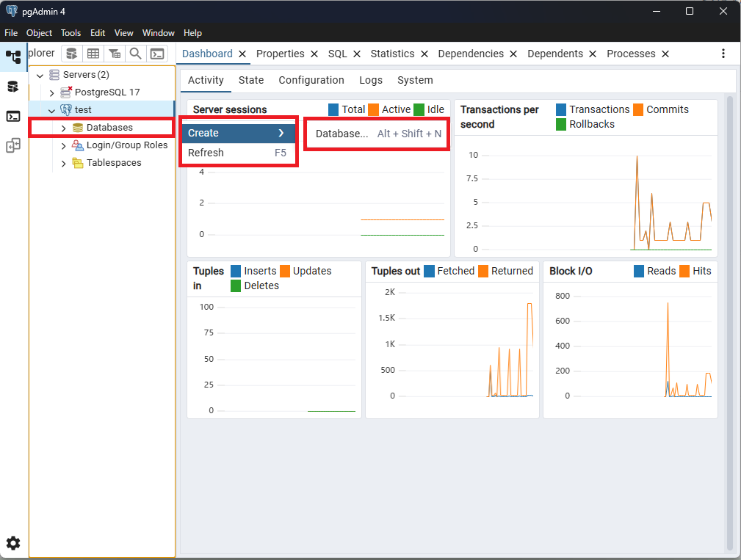Select the Login/Group Roles tree row
The image size is (741, 560).
(x=102, y=145)
